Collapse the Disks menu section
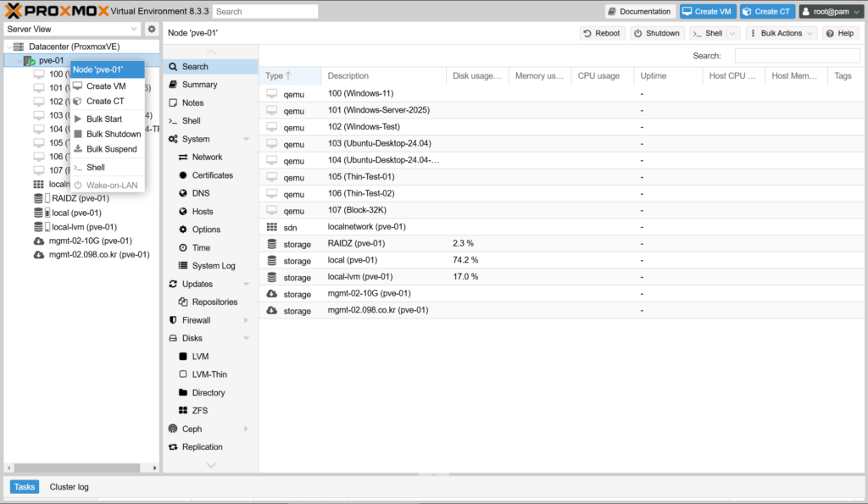The image size is (868, 504). (246, 339)
